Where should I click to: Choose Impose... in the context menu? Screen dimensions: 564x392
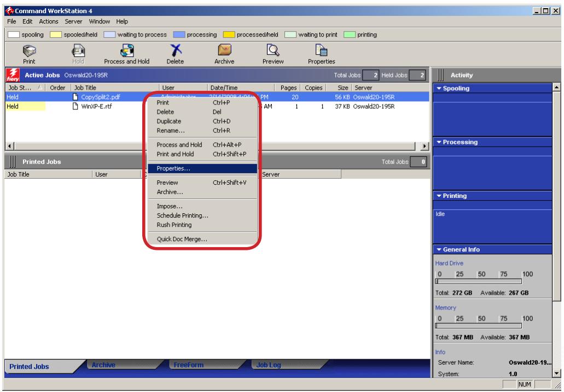(x=202, y=206)
